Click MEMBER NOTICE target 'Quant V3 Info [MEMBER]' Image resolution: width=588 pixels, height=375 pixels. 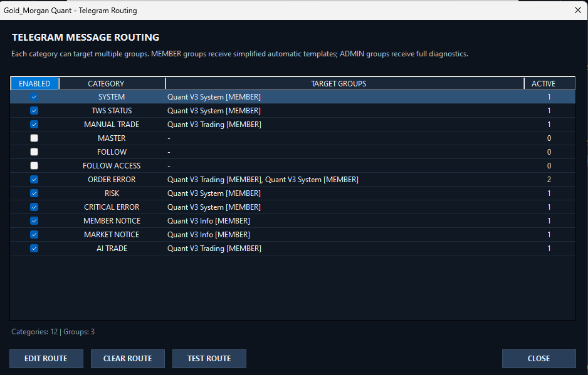point(209,221)
